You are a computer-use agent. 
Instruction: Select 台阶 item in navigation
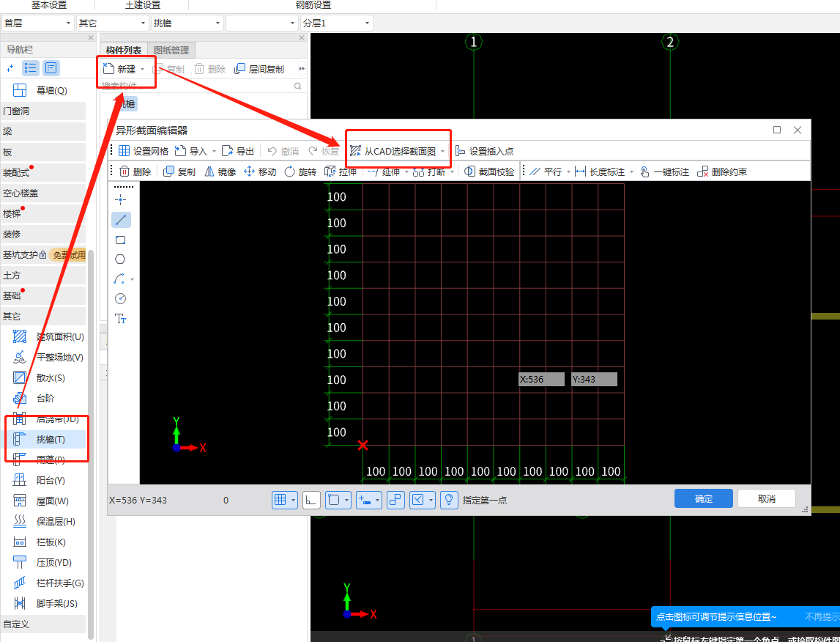click(x=33, y=398)
